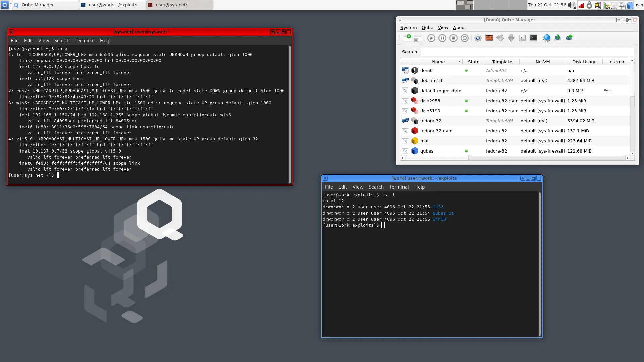Click the keyboard layout icon in toolbar

pyautogui.click(x=522, y=38)
